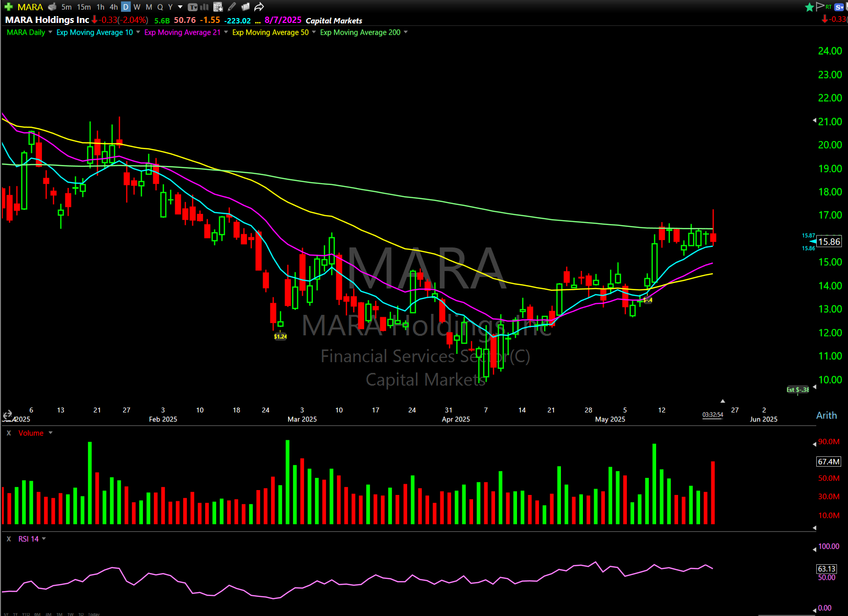This screenshot has height=616, width=848.
Task: Open the text tool Tr icon
Action: click(193, 7)
